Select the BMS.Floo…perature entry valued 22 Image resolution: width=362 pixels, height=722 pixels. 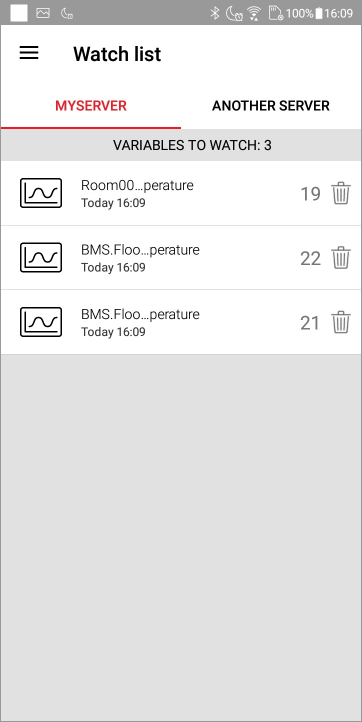pyautogui.click(x=140, y=250)
